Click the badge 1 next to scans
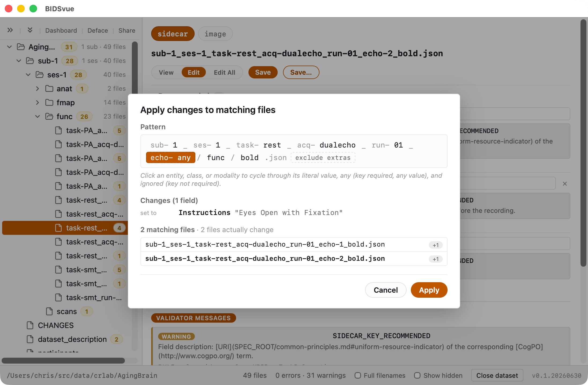 point(87,311)
